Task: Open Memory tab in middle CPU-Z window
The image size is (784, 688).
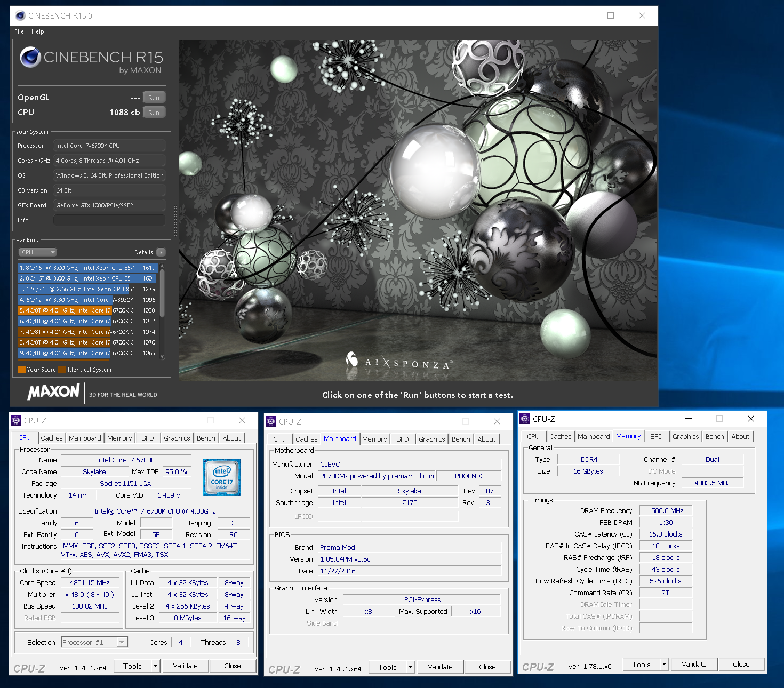Action: coord(374,439)
